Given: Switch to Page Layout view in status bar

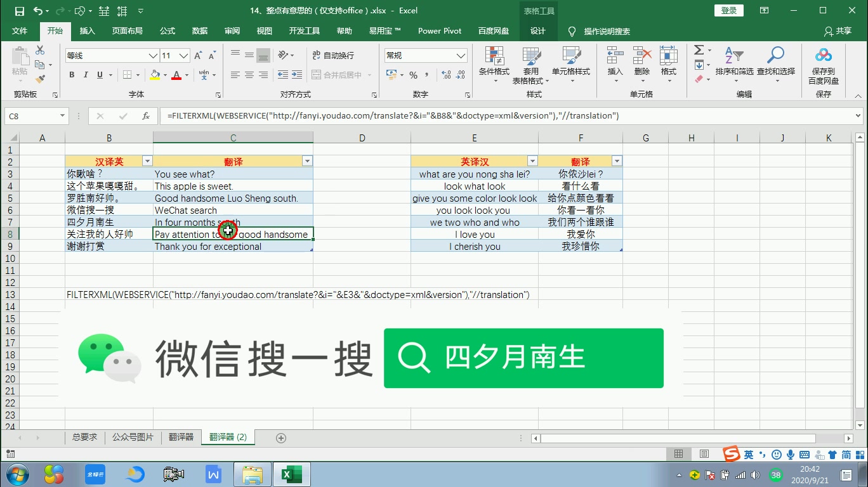Looking at the screenshot, I should pos(704,454).
